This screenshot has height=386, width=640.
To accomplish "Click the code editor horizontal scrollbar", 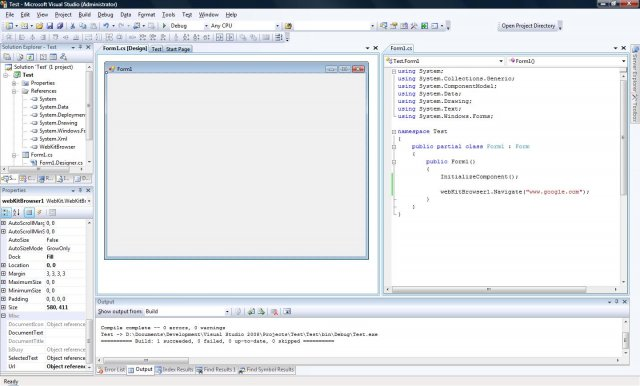I will (489, 289).
